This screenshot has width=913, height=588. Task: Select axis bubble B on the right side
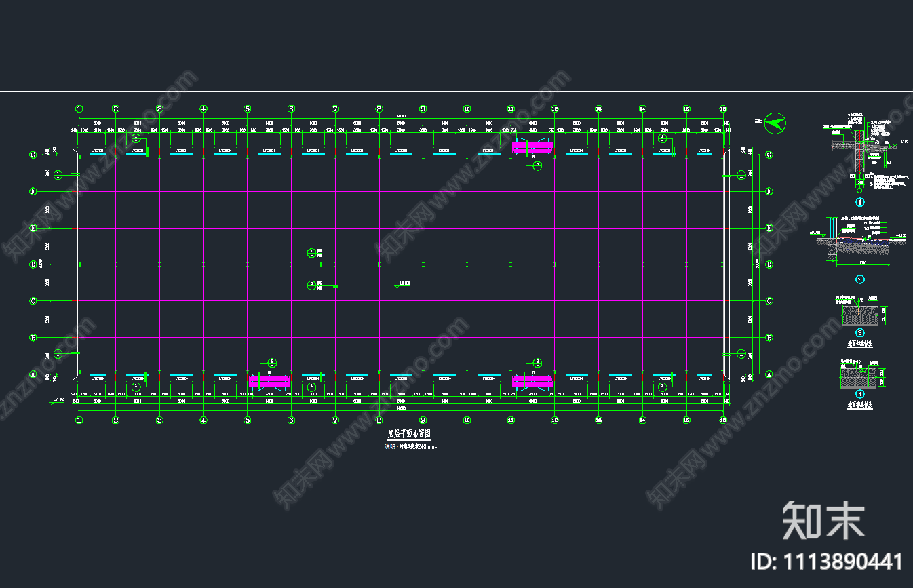pyautogui.click(x=769, y=337)
